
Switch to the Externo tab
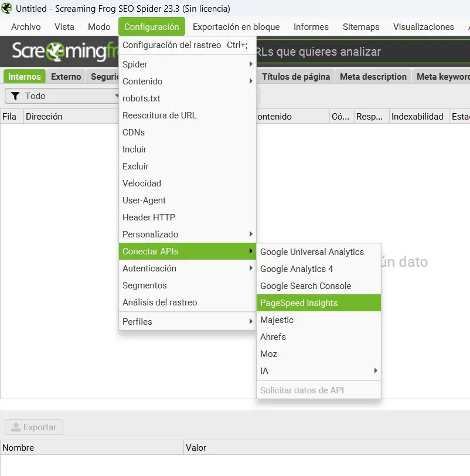pos(66,76)
